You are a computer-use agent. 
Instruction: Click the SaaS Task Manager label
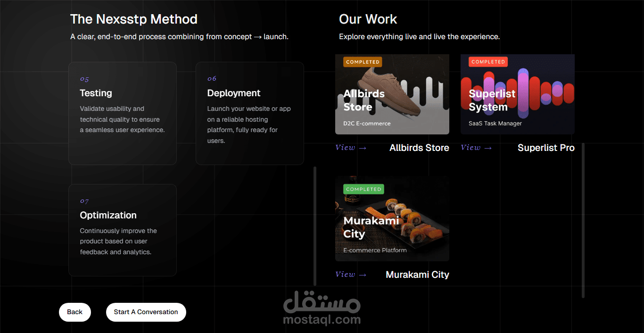pos(495,124)
